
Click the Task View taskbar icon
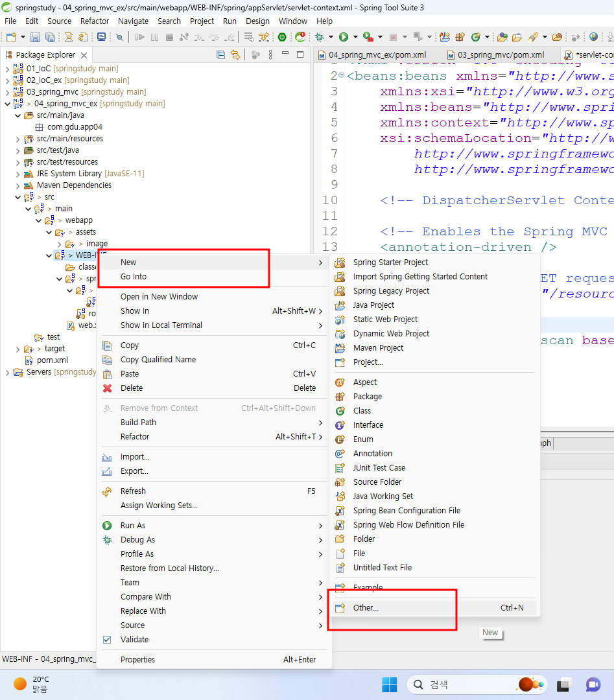[x=565, y=684]
